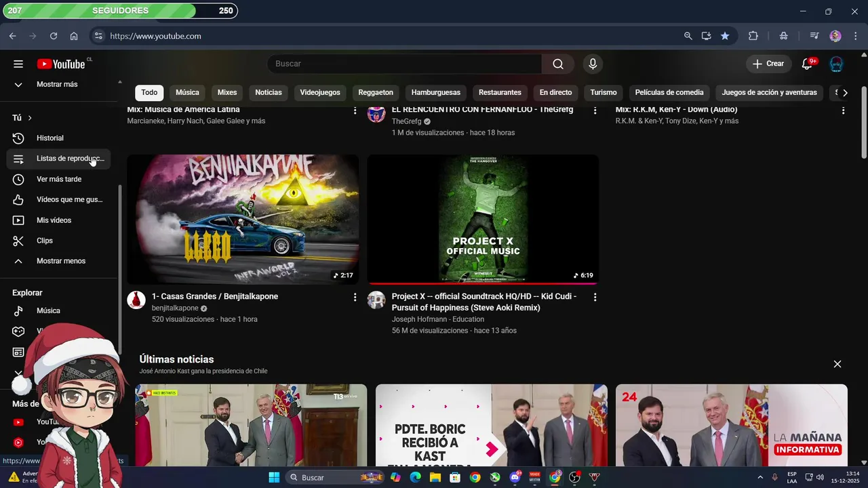Open the browser extensions puzzle icon
Viewport: 868px width, 488px height.
753,36
